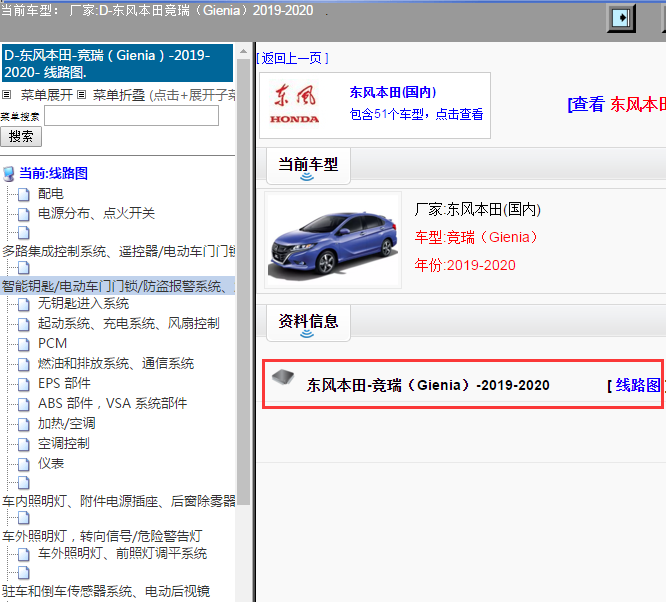Select the 当前车型 tab

(308, 166)
